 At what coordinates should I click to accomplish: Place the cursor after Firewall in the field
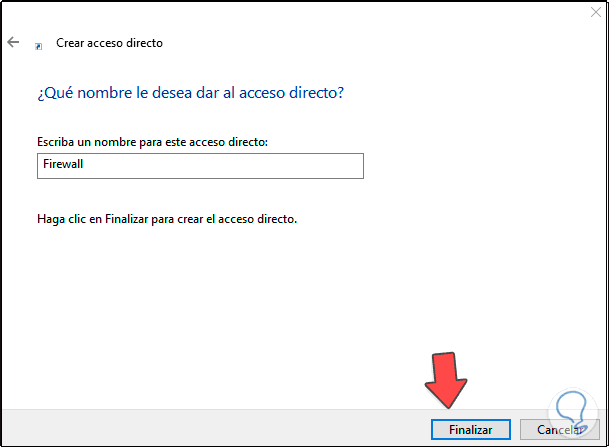click(x=84, y=166)
